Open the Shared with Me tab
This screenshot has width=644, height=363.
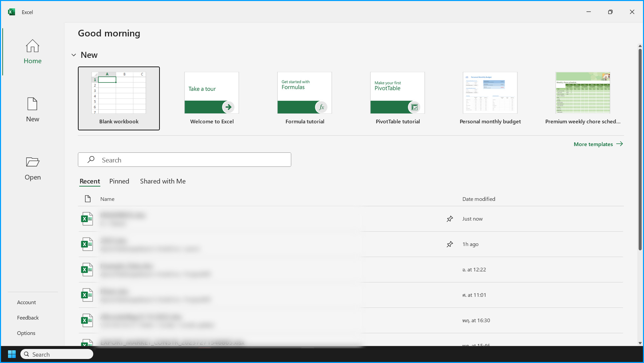click(x=163, y=181)
